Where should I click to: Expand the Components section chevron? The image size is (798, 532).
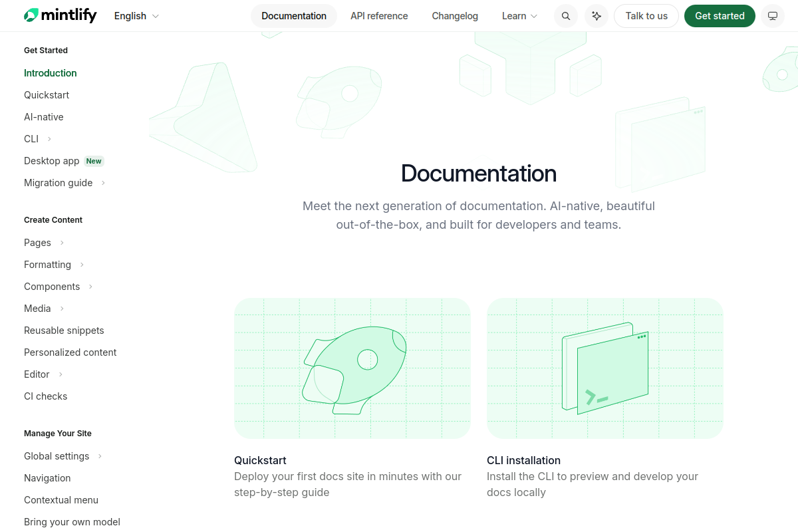coord(90,287)
